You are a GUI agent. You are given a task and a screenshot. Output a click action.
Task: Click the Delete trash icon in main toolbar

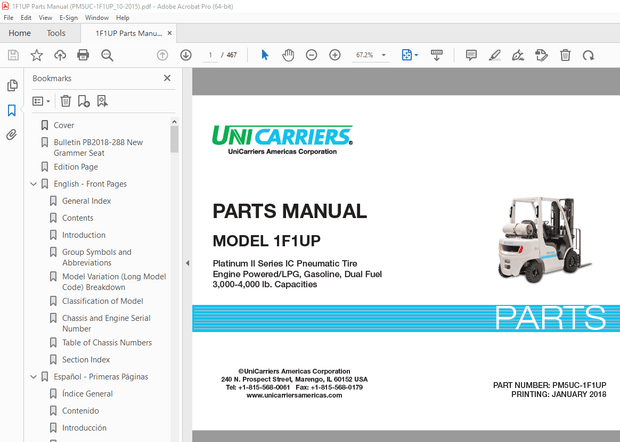click(565, 55)
